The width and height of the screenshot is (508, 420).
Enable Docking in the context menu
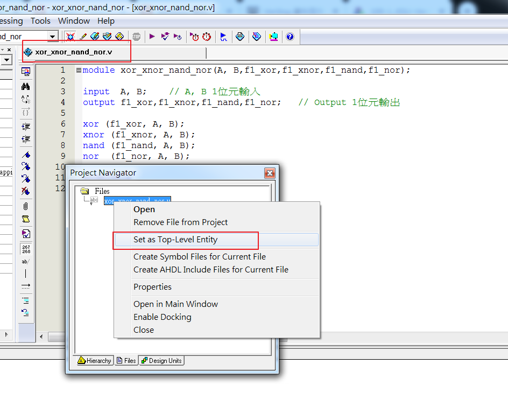[163, 317]
